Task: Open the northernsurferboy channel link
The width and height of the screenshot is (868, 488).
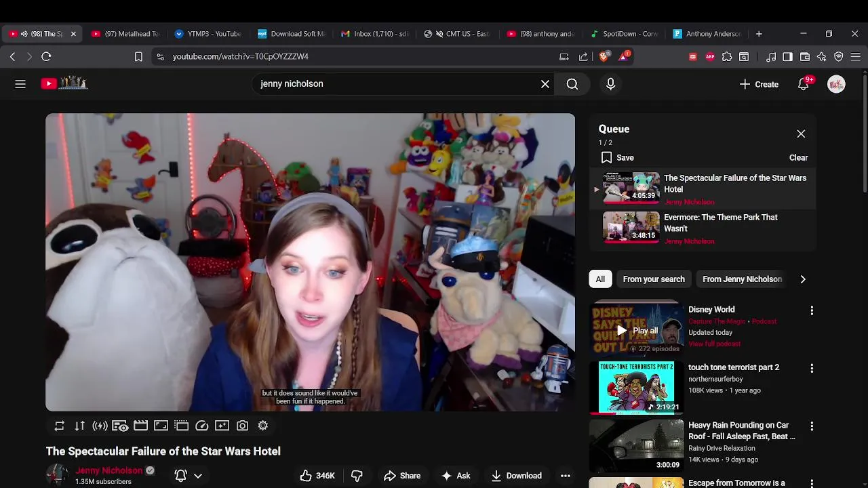Action: pos(715,379)
